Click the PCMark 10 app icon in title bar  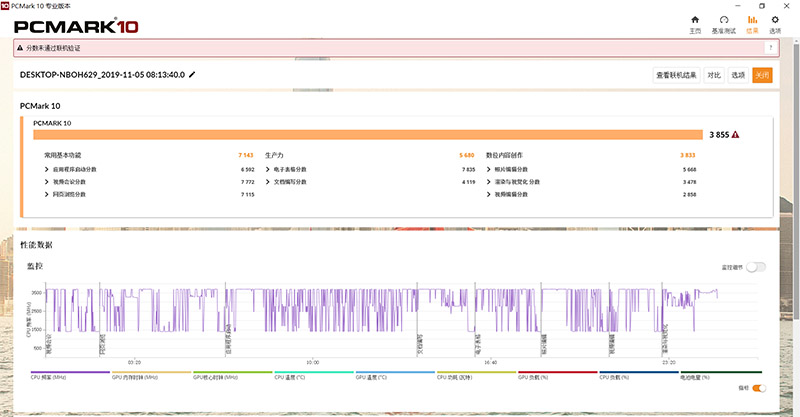tap(5, 6)
